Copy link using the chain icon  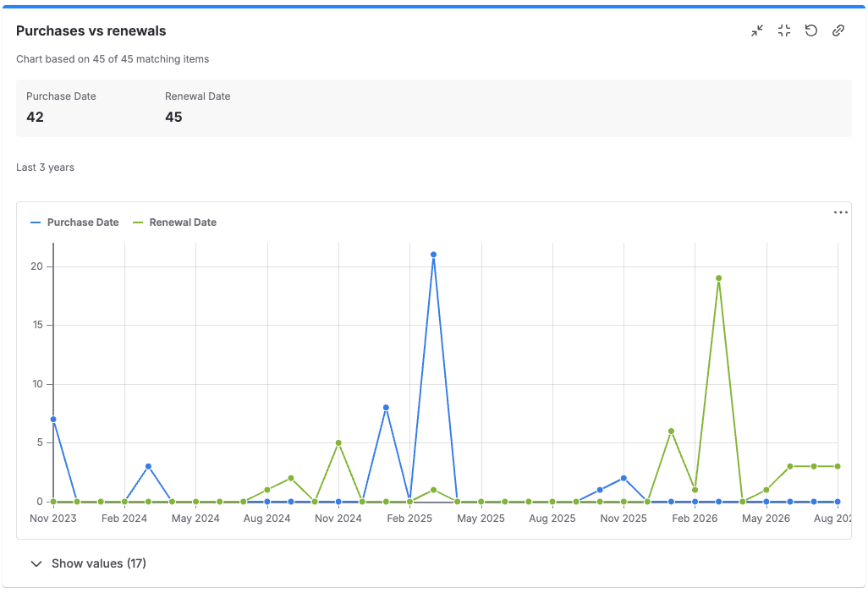click(838, 31)
